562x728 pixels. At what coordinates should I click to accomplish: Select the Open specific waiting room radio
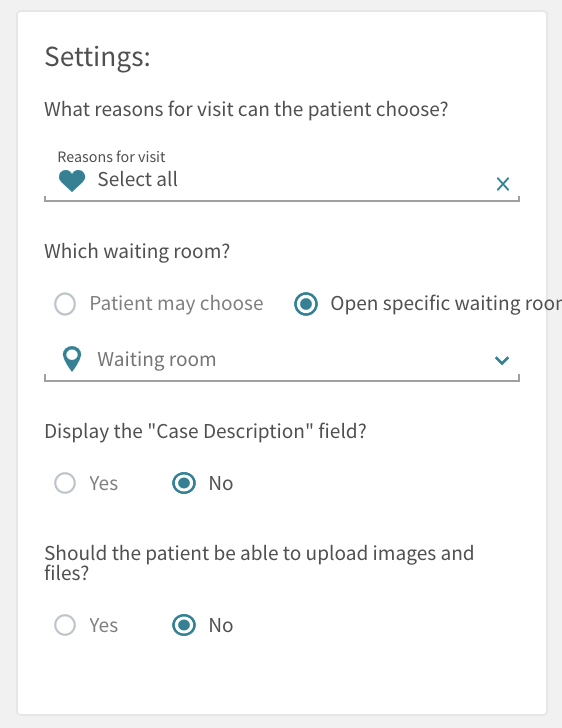click(x=306, y=304)
